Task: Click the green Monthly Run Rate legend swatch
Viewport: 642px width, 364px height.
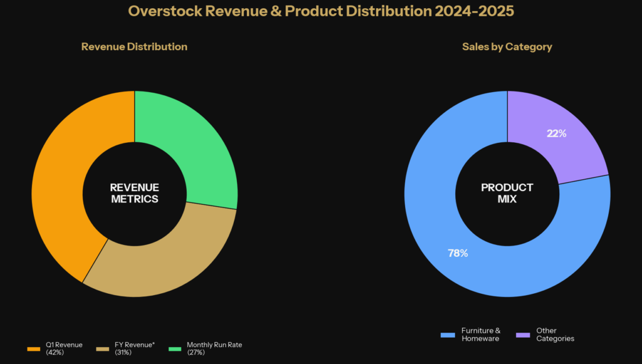Action: 175,349
